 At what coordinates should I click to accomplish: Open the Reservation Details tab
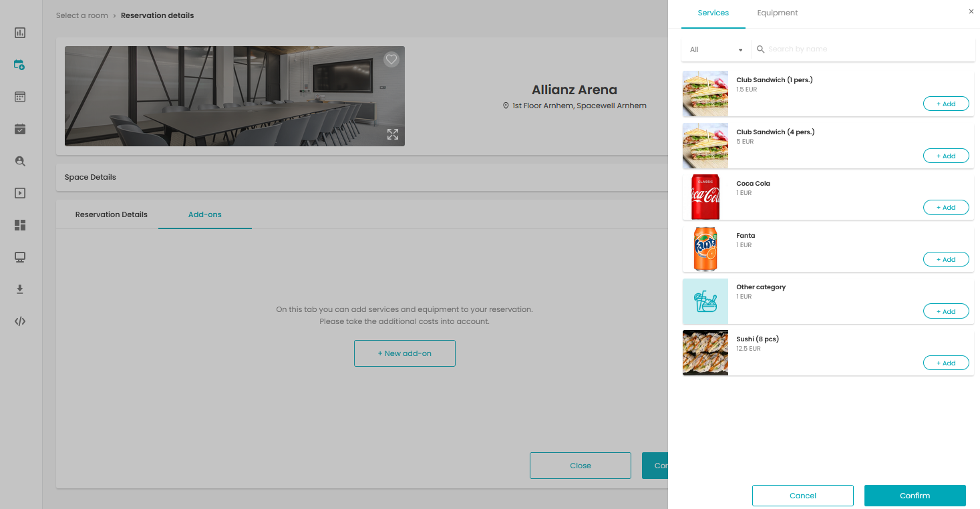tap(112, 214)
